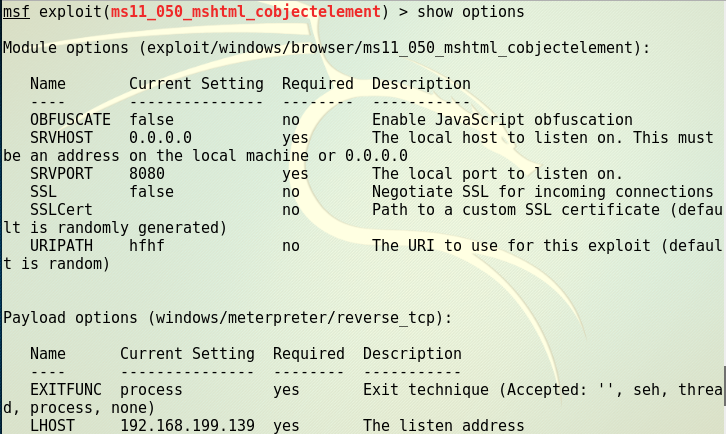Click the LHOST option name
Screen dimensions: 726x434
click(x=52, y=426)
